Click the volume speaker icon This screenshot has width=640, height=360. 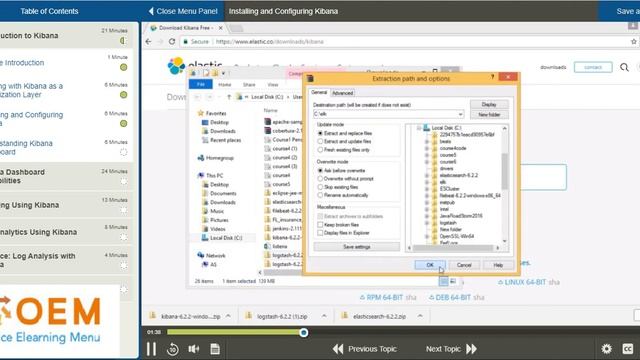click(x=193, y=349)
